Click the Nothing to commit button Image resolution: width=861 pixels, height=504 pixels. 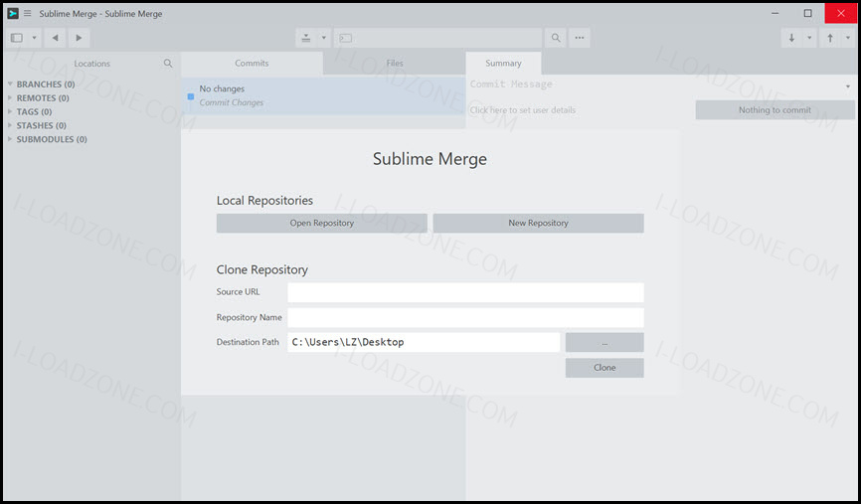775,109
